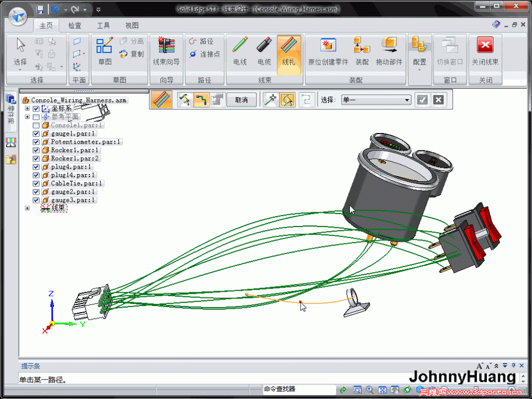Switch to the 检查 ribbon tab

(74, 26)
